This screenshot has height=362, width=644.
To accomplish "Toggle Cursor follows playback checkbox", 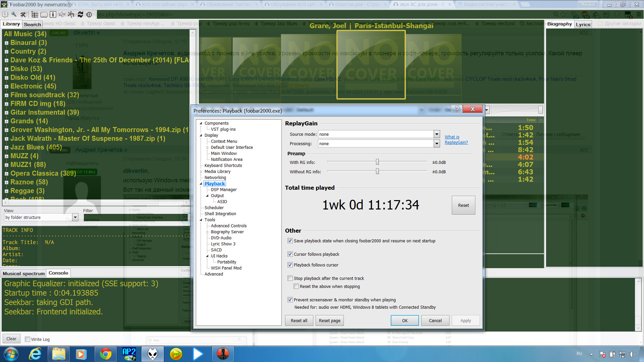I will [x=290, y=254].
